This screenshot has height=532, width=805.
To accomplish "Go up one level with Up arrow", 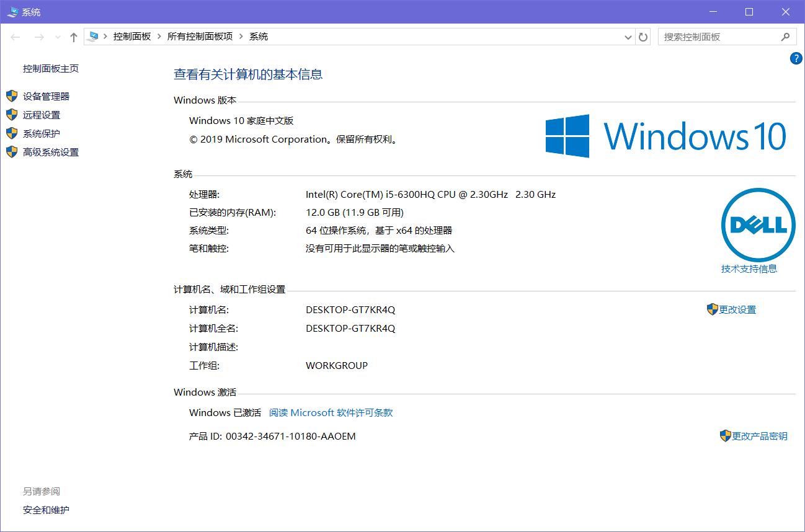I will coord(74,37).
